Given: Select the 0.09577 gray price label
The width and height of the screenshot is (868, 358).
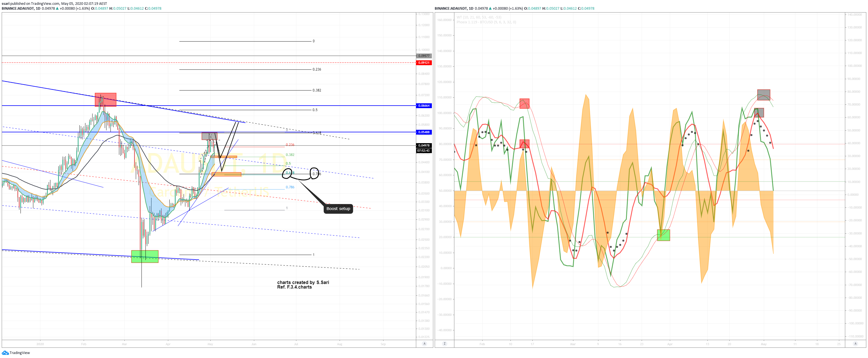Looking at the screenshot, I should coord(424,56).
